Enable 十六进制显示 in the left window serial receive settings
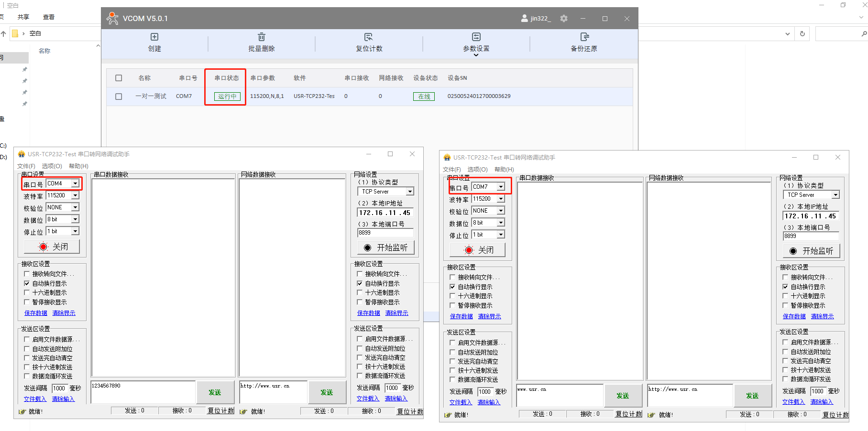The height and width of the screenshot is (431, 868). 27,292
